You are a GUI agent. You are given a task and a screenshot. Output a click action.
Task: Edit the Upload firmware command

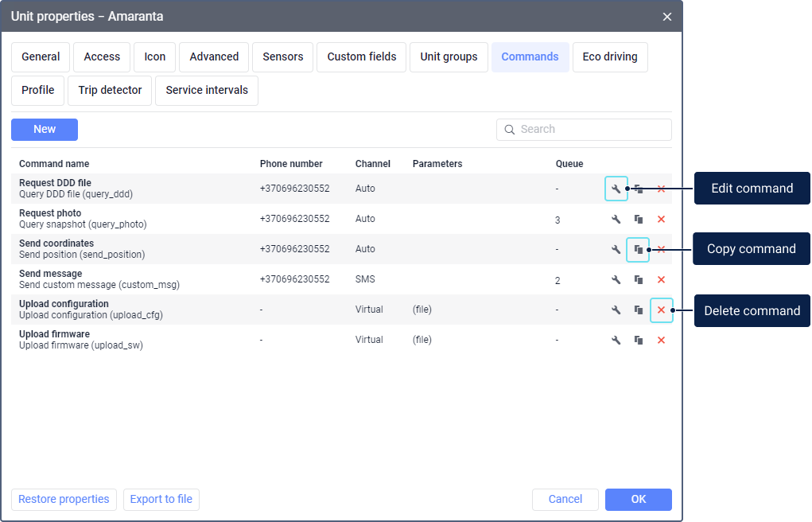coord(616,340)
